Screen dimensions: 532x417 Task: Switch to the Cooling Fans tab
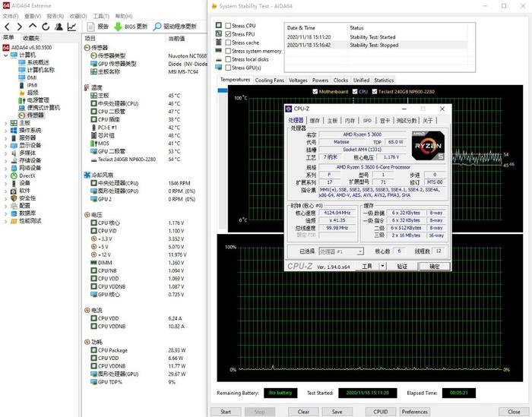[x=269, y=81]
